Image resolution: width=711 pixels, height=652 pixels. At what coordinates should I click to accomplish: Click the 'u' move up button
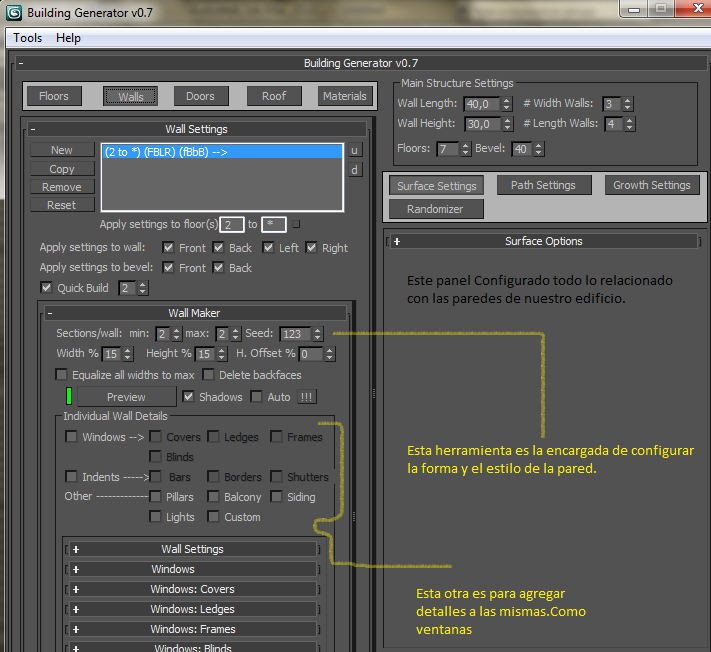pyautogui.click(x=355, y=150)
